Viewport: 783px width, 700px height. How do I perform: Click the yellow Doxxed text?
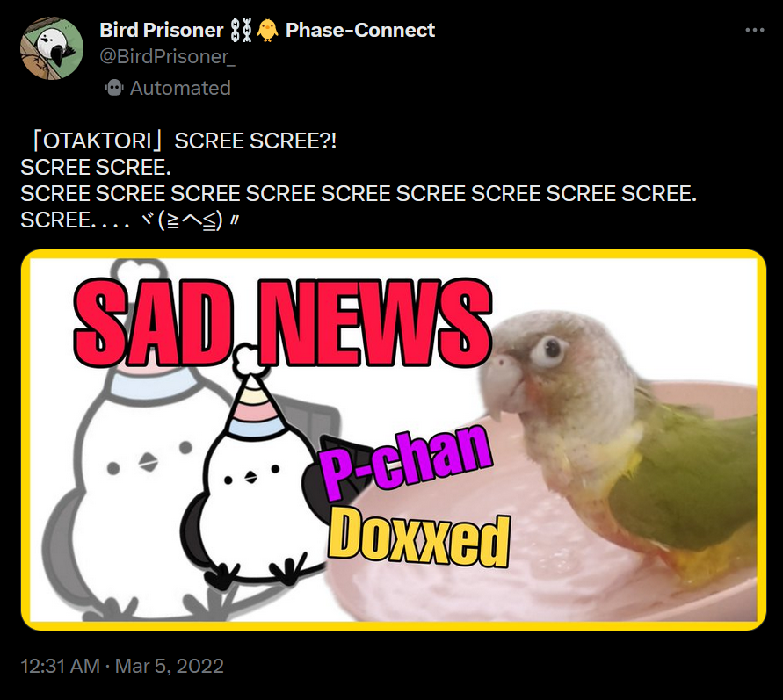click(x=418, y=537)
